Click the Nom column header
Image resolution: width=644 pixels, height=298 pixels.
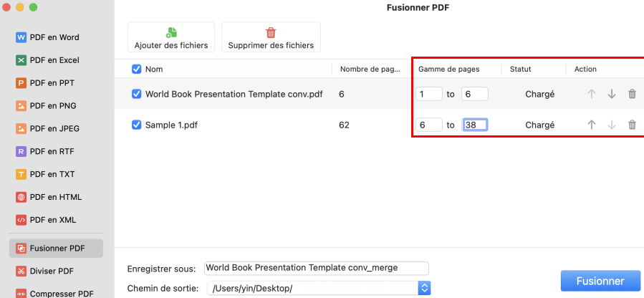point(154,69)
